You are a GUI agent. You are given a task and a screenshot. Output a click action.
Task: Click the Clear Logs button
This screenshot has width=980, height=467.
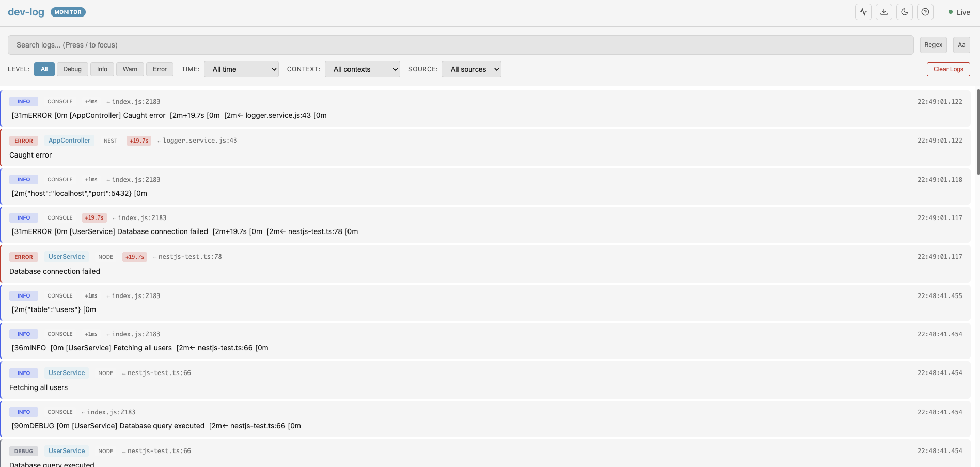click(948, 69)
